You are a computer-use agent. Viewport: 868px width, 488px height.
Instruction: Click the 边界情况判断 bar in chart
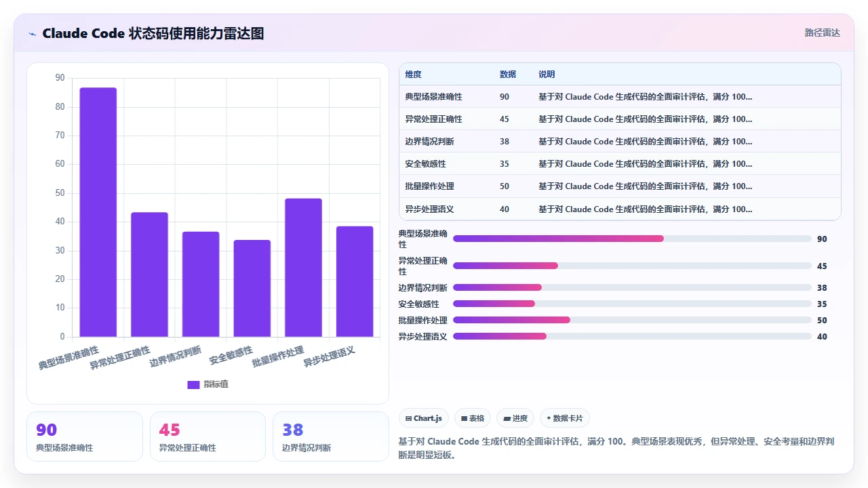pyautogui.click(x=201, y=284)
